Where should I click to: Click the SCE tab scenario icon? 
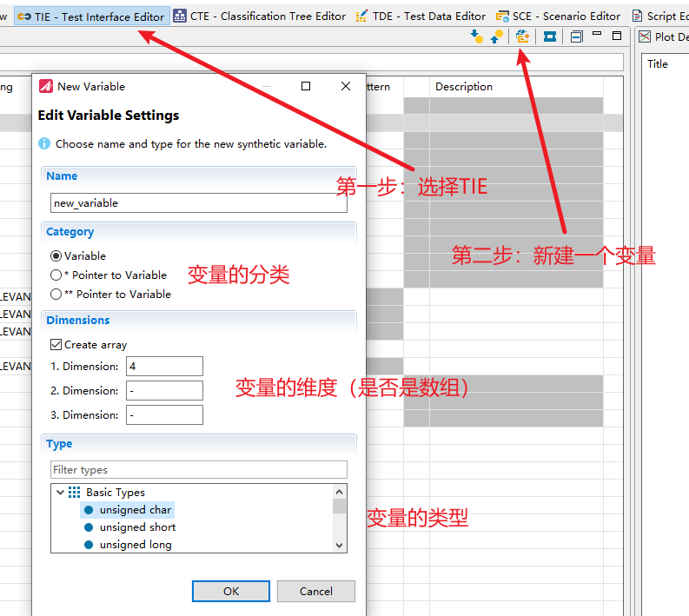[x=502, y=17]
